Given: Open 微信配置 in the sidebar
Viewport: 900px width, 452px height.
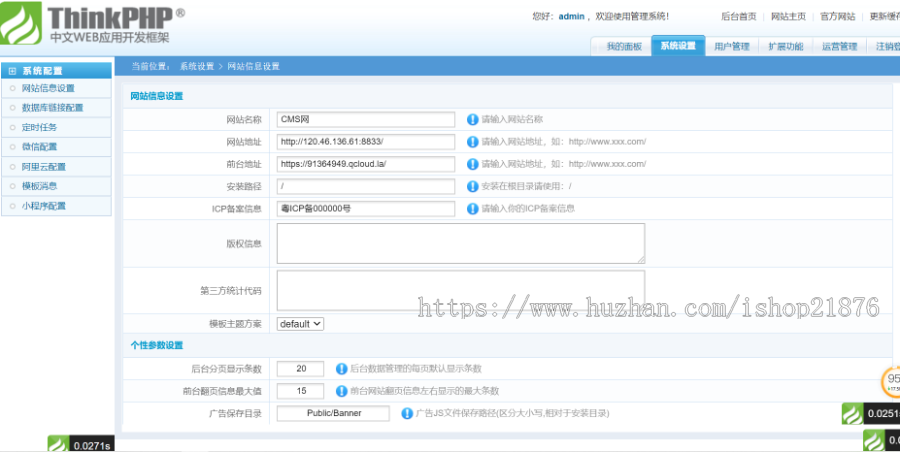Looking at the screenshot, I should (39, 147).
